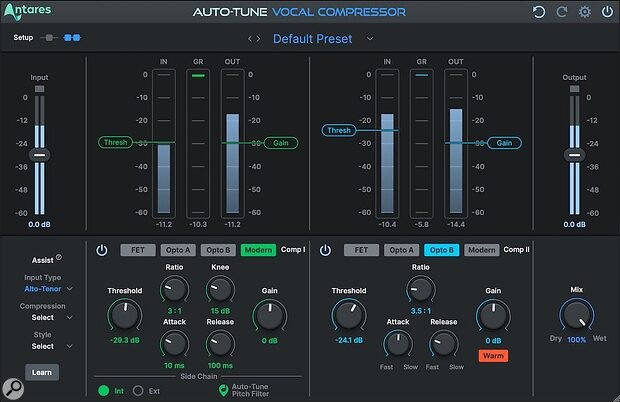Go to the next preset arrow
Image resolution: width=620 pixels, height=402 pixels.
259,39
